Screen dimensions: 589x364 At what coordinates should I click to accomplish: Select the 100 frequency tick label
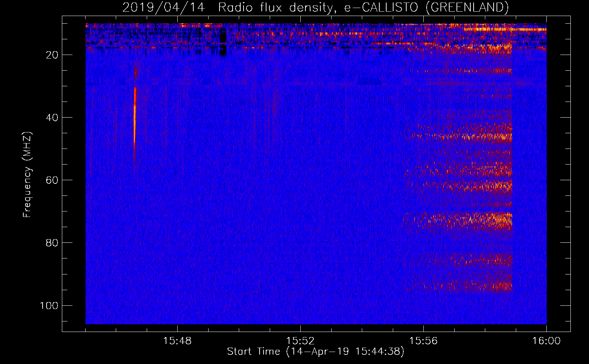[x=49, y=305]
